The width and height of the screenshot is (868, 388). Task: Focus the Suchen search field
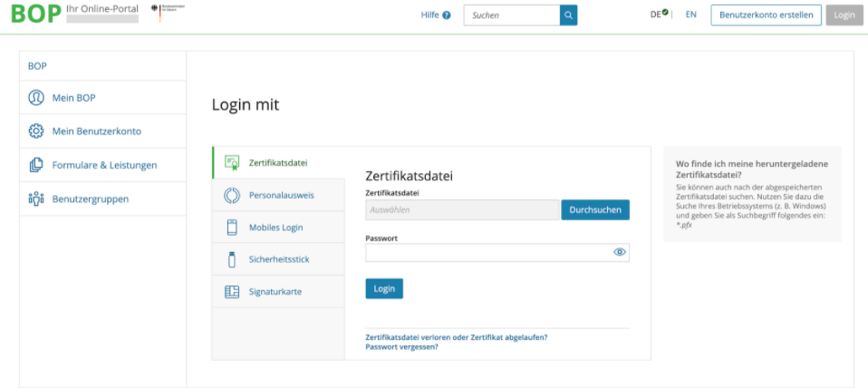pyautogui.click(x=512, y=15)
